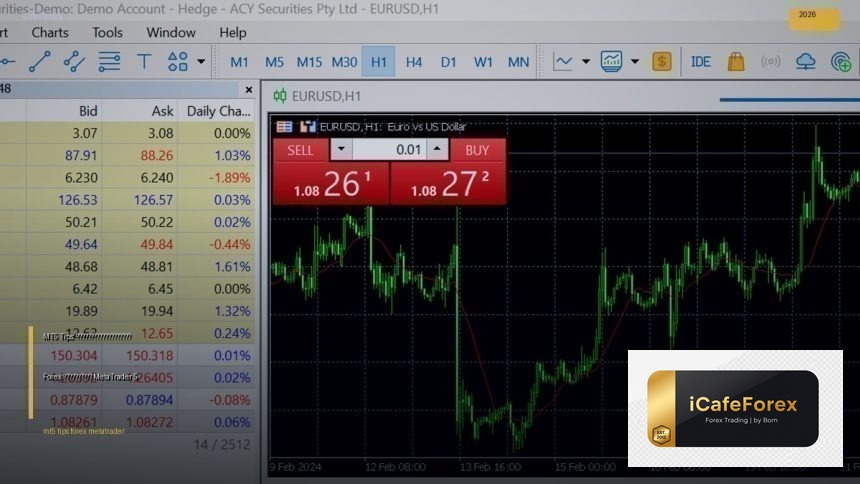
Task: Click the iCafeForex logo thumbnail
Action: click(735, 408)
